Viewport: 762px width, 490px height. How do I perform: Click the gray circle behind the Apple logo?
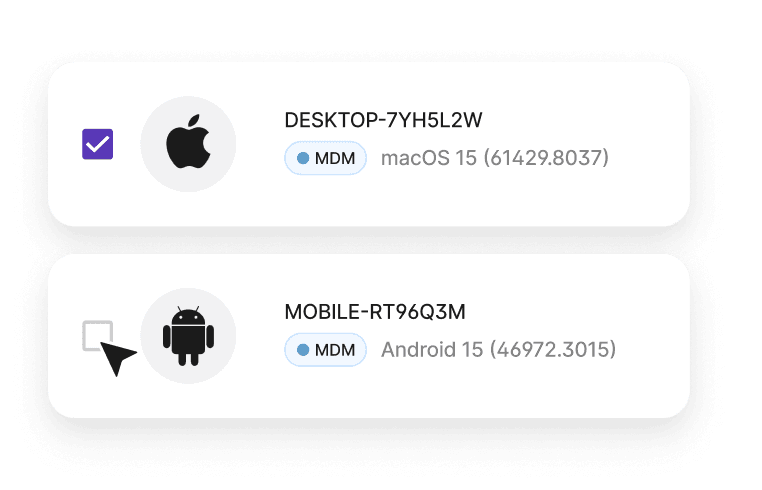[189, 144]
